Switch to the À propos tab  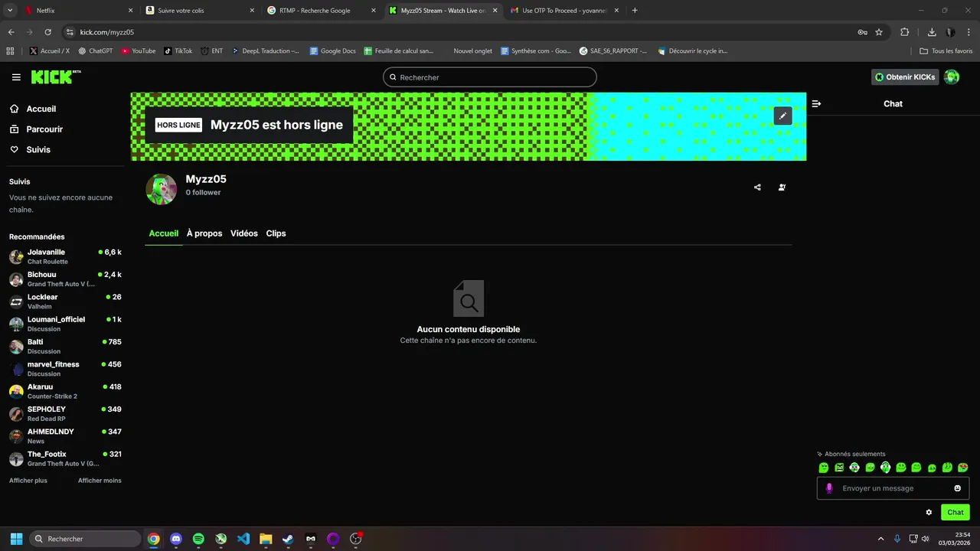tap(204, 233)
